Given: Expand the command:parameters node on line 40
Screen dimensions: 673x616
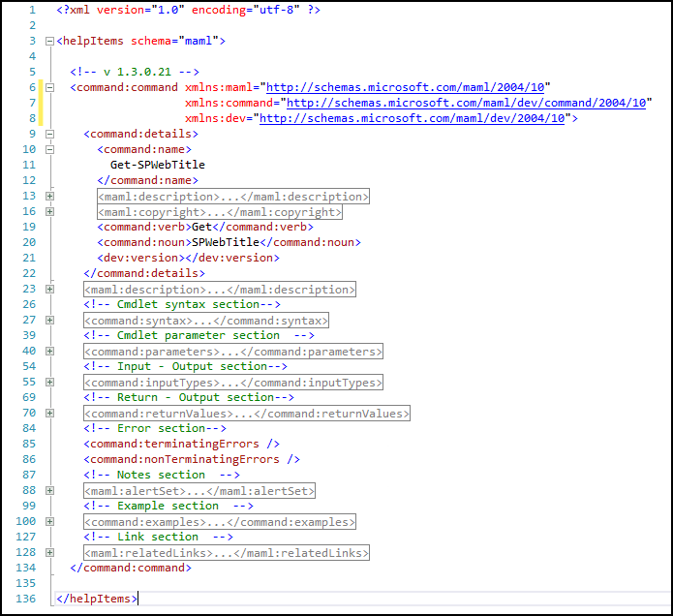Looking at the screenshot, I should (49, 352).
